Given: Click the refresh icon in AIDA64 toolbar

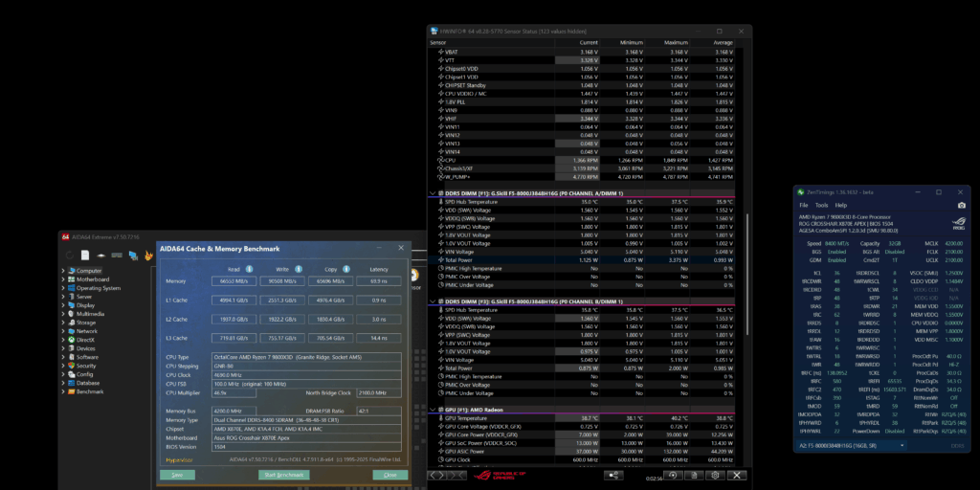Looking at the screenshot, I should tap(69, 255).
